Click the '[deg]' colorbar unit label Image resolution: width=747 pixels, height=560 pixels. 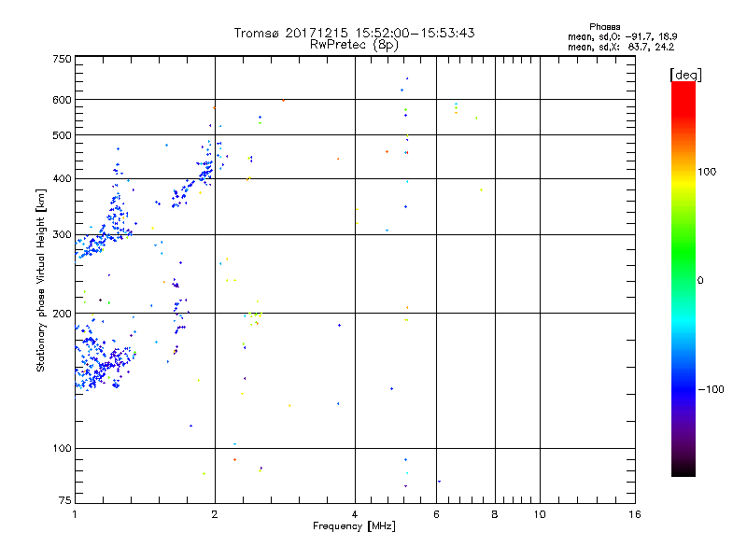point(685,75)
